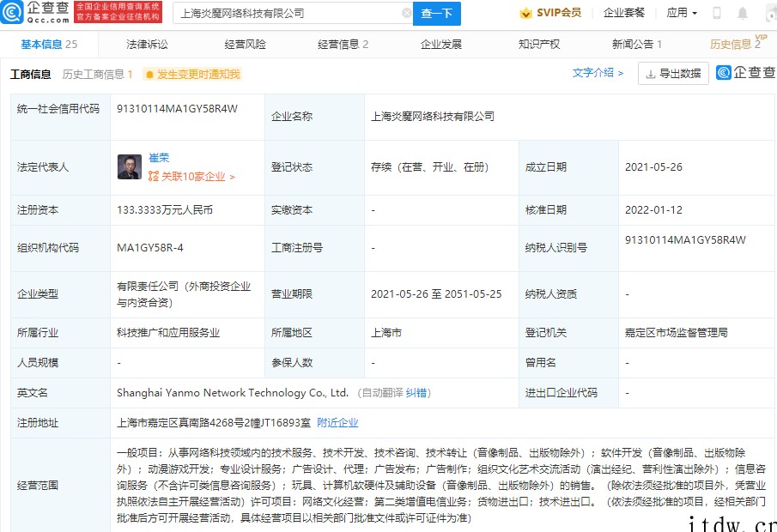
Task: Open the 文字介绍 link
Action: point(598,73)
